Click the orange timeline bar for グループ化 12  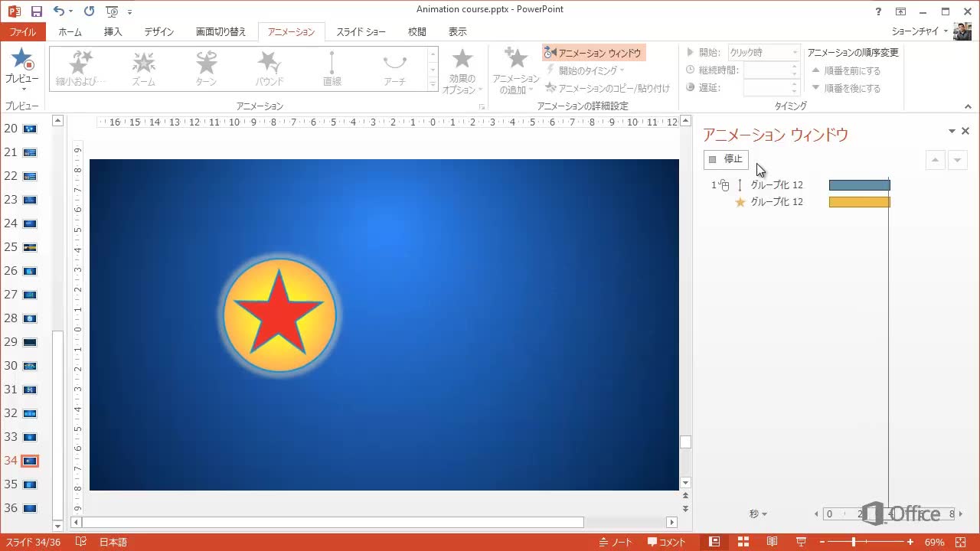(x=860, y=202)
